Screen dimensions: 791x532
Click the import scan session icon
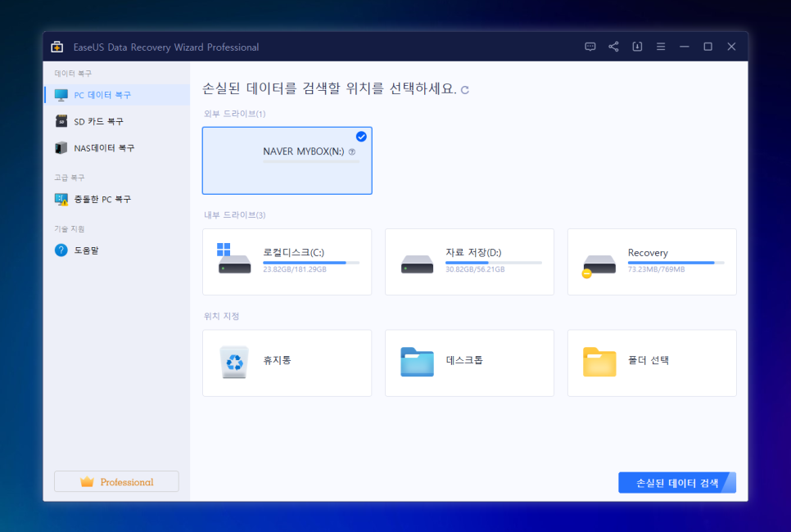[x=637, y=47]
